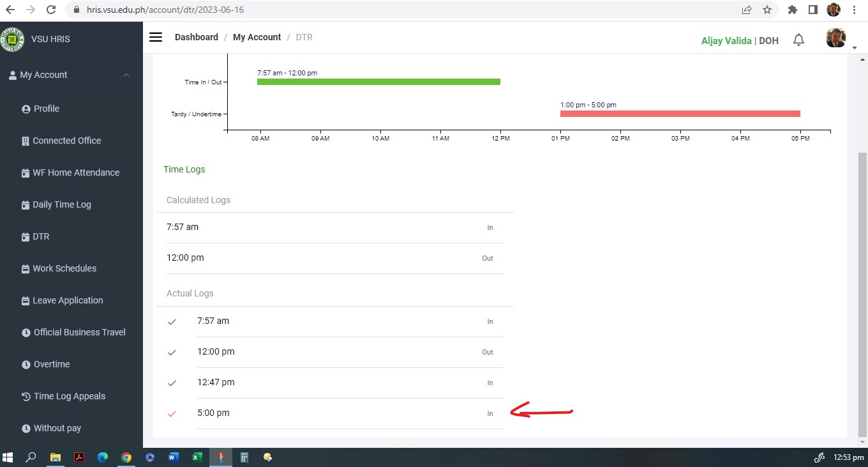Click the Official Business Travel clock icon
Screen dimensions: 868x467
coord(26,333)
